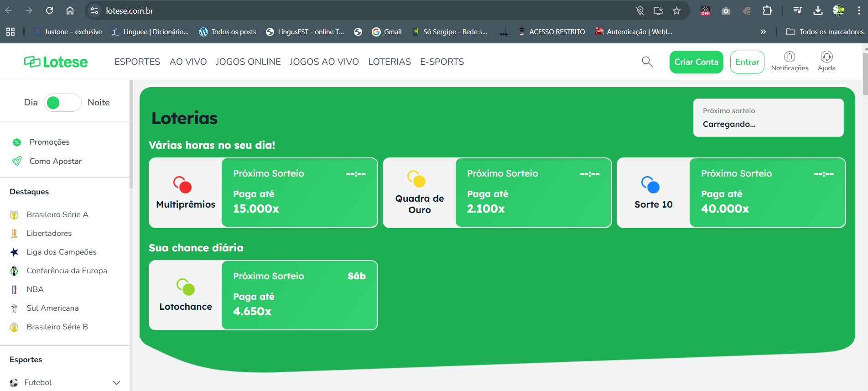Viewport: 868px width, 391px height.
Task: Click the Conferência da Europa icon
Action: pos(14,271)
